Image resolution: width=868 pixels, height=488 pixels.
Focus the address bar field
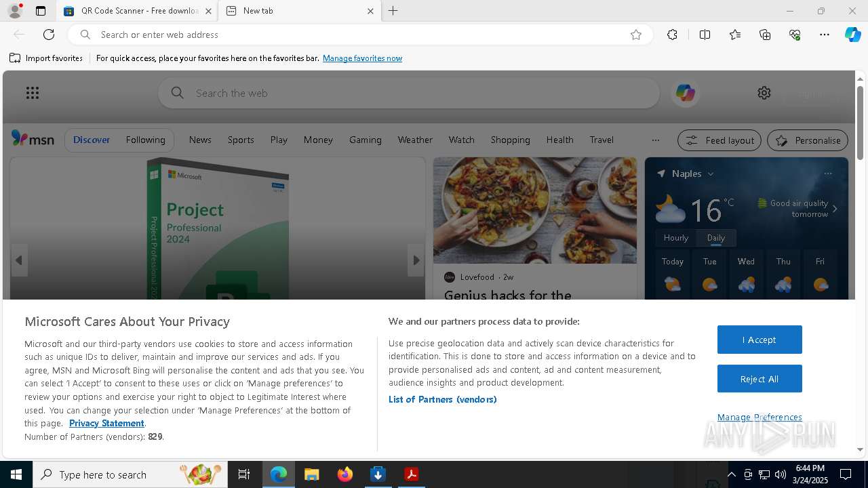click(359, 35)
